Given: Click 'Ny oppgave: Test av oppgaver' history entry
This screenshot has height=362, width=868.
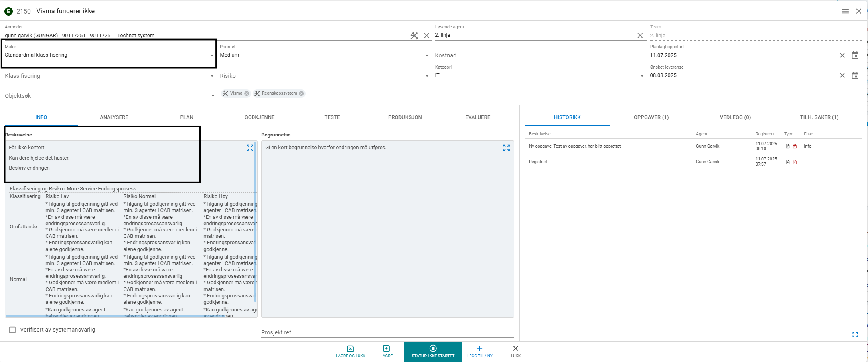Looking at the screenshot, I should pyautogui.click(x=575, y=146).
